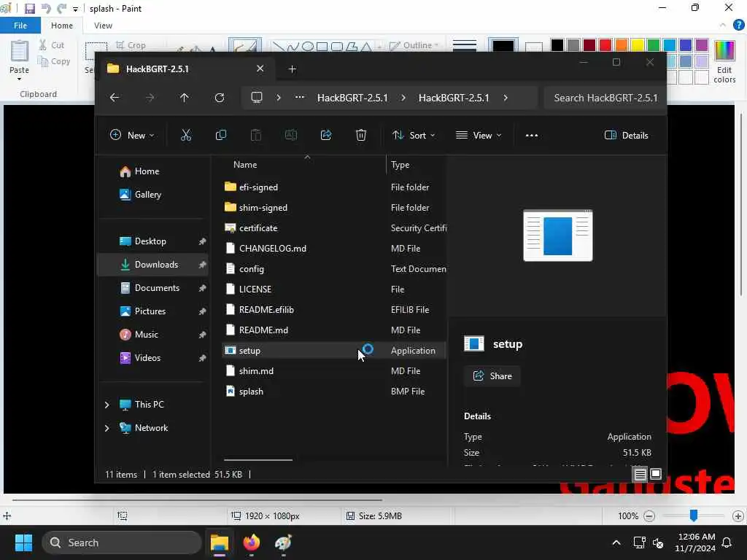The width and height of the screenshot is (747, 560).
Task: Sort by the Name column header
Action: click(245, 165)
